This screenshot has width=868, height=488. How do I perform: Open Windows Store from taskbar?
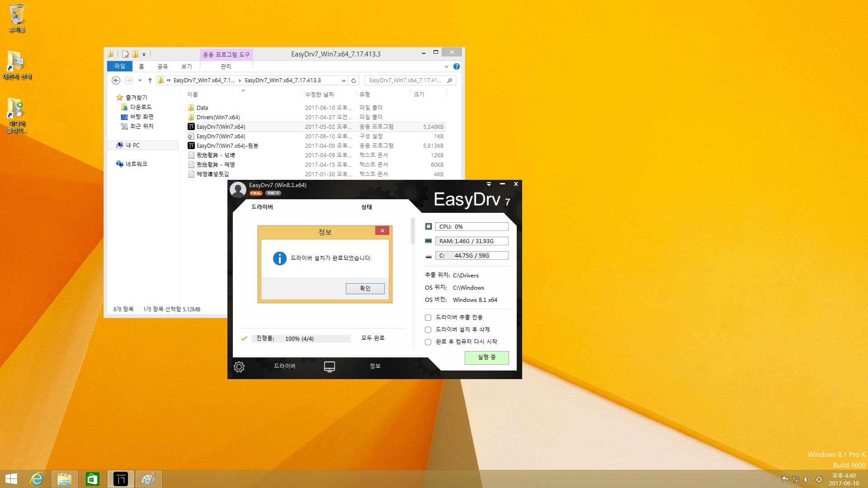pyautogui.click(x=92, y=479)
